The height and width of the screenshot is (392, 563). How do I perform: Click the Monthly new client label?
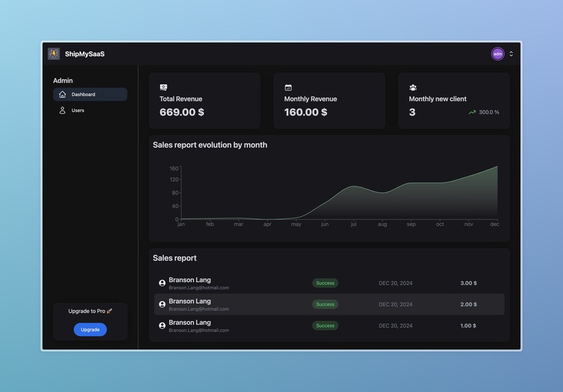click(437, 99)
